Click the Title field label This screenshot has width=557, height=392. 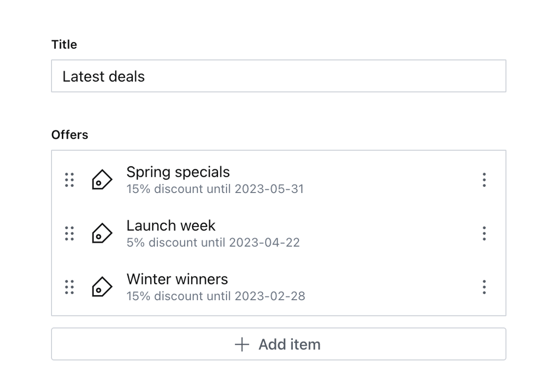[64, 45]
